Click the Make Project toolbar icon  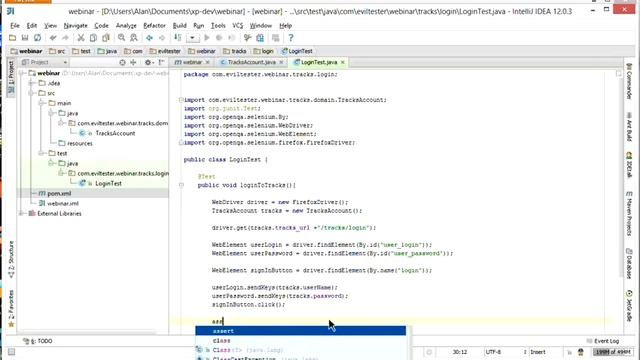coord(178,38)
